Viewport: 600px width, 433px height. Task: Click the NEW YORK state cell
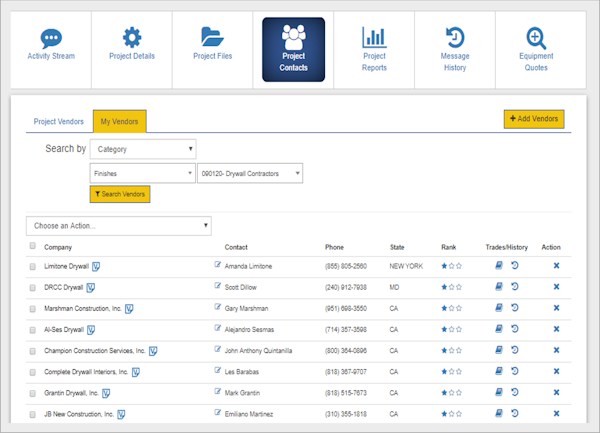[406, 266]
